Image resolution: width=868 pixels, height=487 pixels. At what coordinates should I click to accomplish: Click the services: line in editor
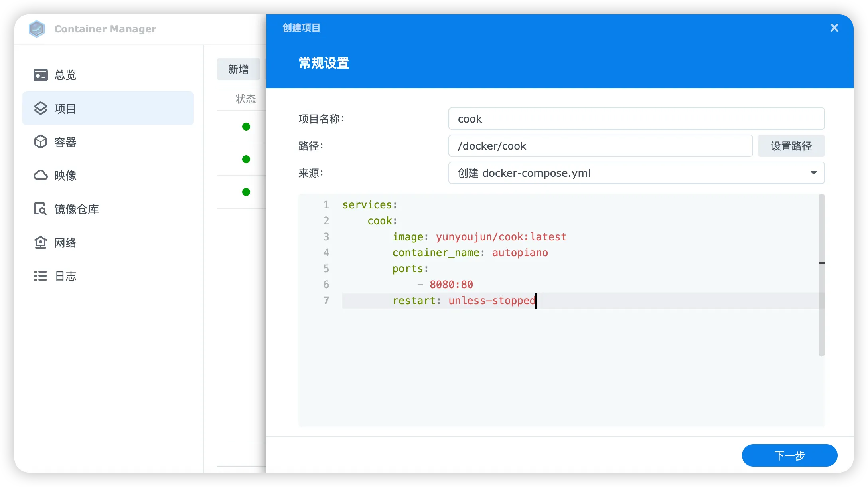point(370,205)
